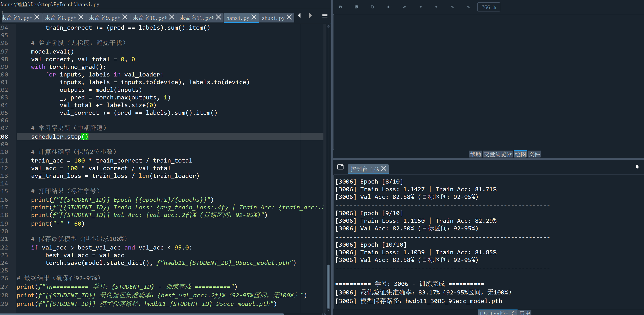644x315 pixels.
Task: Switch to the shuzi.py tab
Action: pos(273,18)
